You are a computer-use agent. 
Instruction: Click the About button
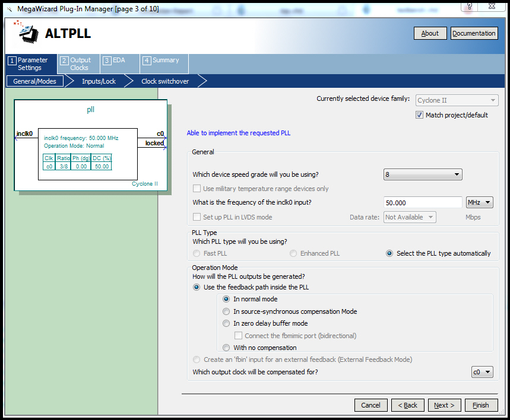[430, 33]
